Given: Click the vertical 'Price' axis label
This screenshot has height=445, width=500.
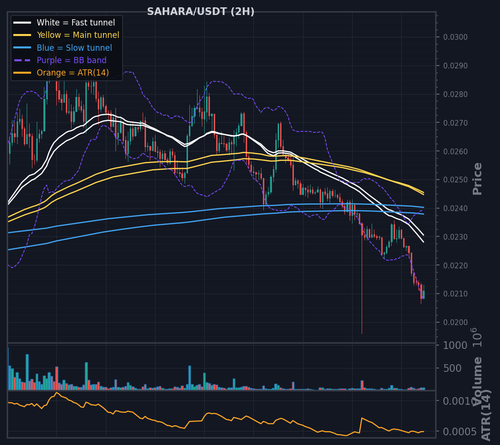Looking at the screenshot, I should (477, 179).
